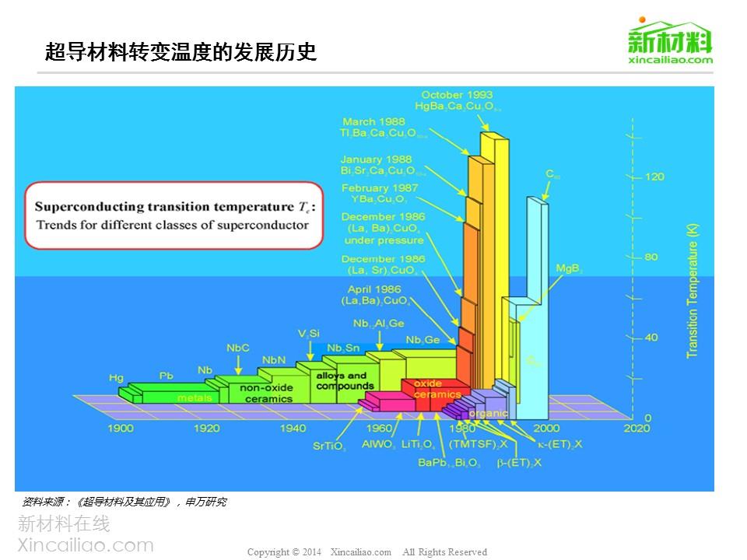Click the purple organic superconductors label
Viewport: 747px width, 560px height.
coord(489,413)
